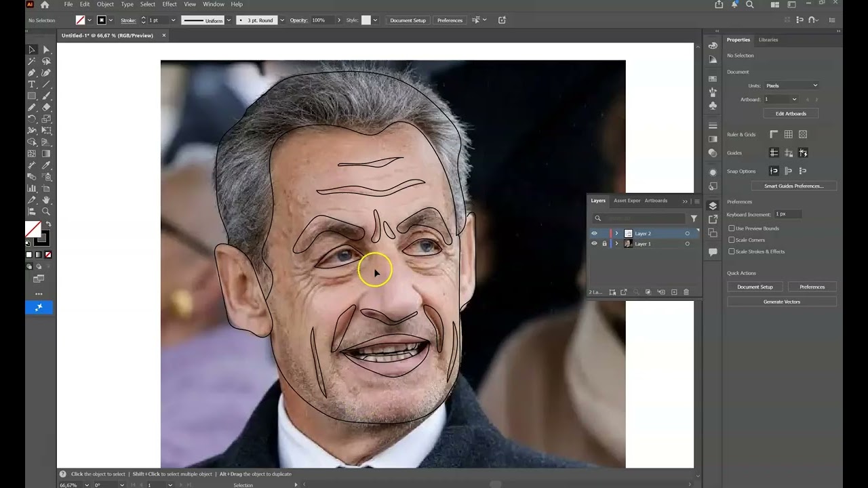Click Smart Guides Preferences button
Screen dimensions: 868x488
tap(793, 186)
